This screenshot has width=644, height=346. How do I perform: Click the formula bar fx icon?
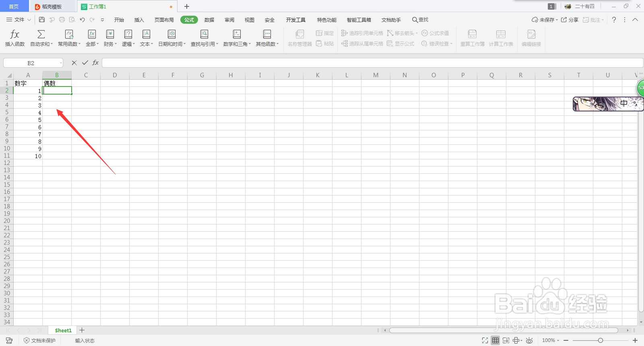coord(95,63)
